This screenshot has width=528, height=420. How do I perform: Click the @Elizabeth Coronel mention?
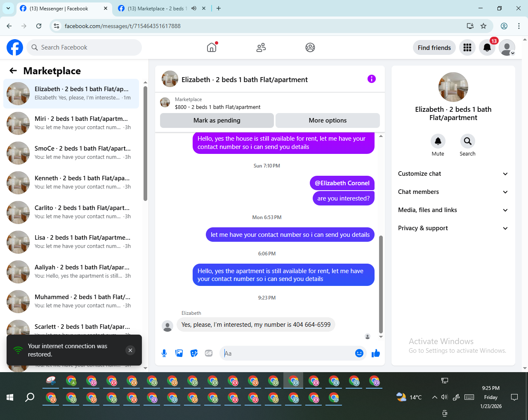point(342,183)
